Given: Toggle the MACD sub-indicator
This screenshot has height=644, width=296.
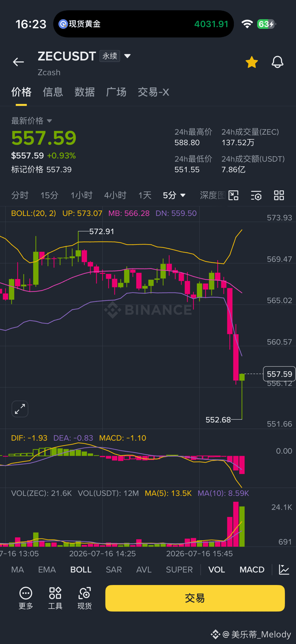Looking at the screenshot, I should click(x=252, y=570).
